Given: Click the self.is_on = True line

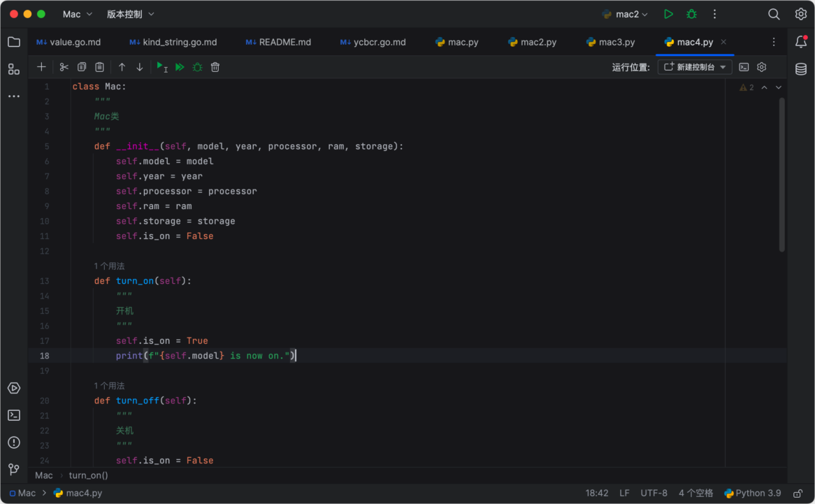Looking at the screenshot, I should [161, 341].
